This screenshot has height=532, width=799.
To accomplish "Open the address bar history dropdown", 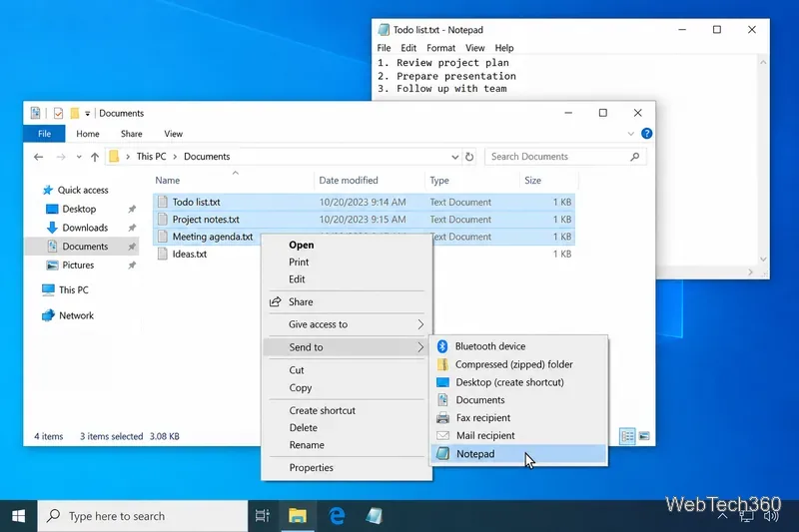I will (455, 157).
